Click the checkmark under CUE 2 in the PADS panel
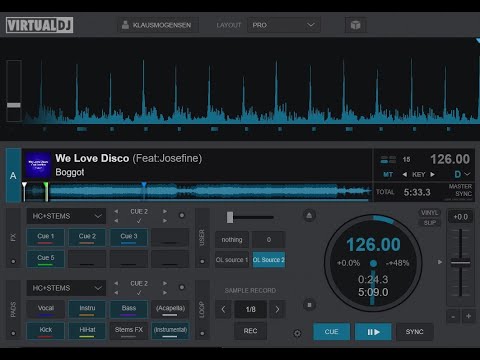This screenshot has height=360, width=480. [x=139, y=293]
